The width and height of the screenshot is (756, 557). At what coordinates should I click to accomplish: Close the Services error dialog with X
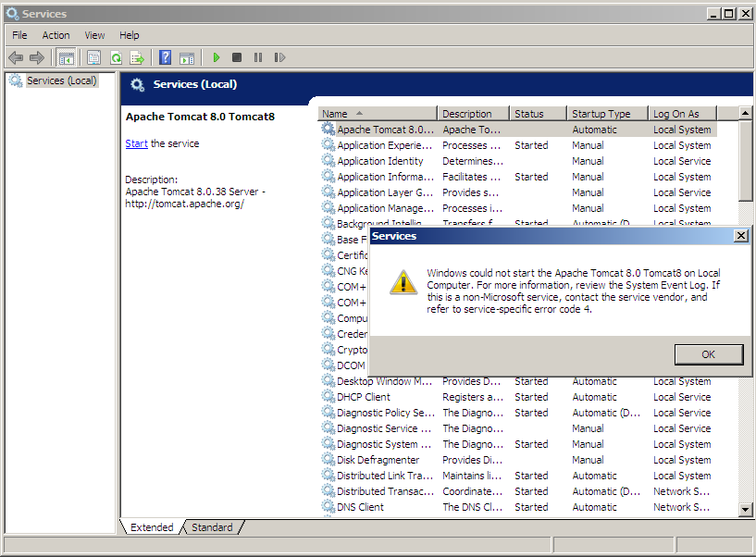[x=741, y=236]
